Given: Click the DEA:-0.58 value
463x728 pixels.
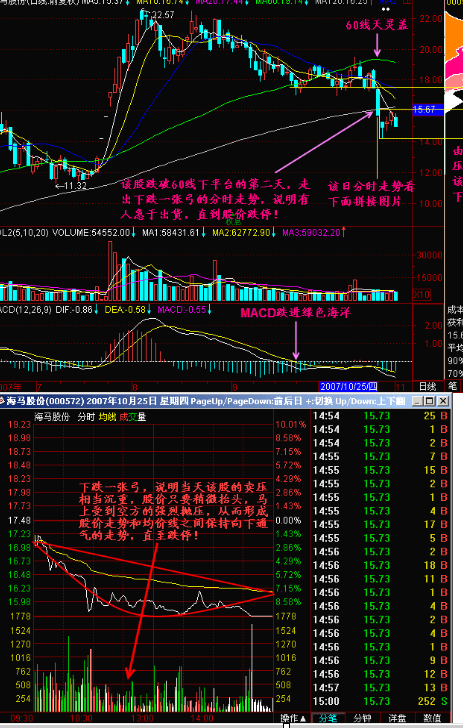Looking at the screenshot, I should click(125, 309).
